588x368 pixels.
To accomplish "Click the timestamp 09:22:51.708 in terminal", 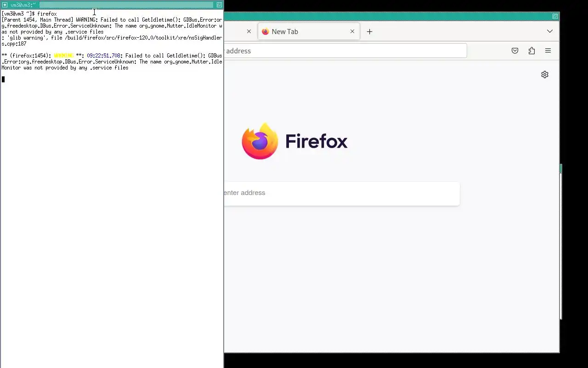I will coord(104,56).
